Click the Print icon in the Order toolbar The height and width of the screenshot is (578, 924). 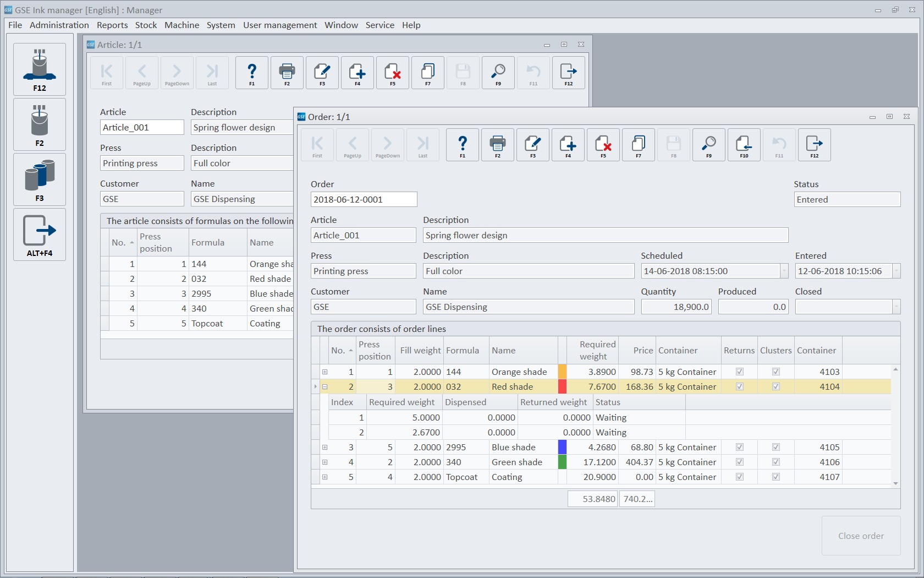click(497, 145)
